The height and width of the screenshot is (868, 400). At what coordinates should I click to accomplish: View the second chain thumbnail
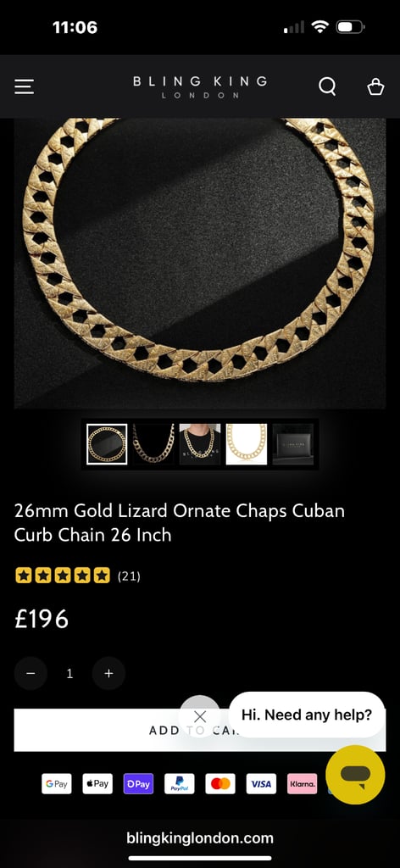pyautogui.click(x=153, y=444)
